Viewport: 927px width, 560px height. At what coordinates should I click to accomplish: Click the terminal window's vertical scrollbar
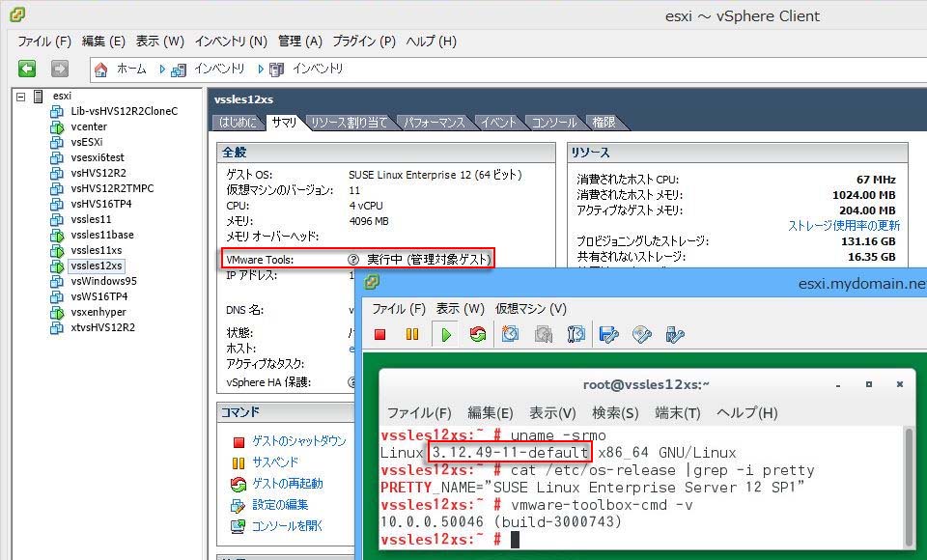(x=910, y=487)
